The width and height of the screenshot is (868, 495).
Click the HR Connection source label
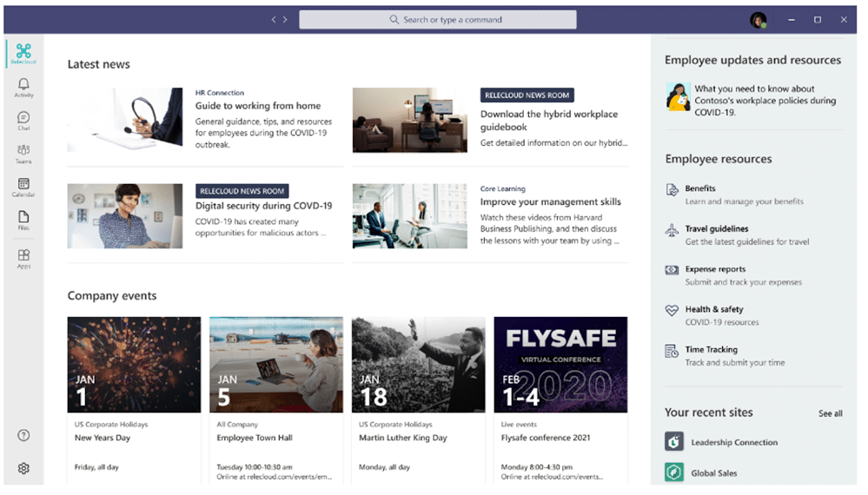click(x=219, y=93)
